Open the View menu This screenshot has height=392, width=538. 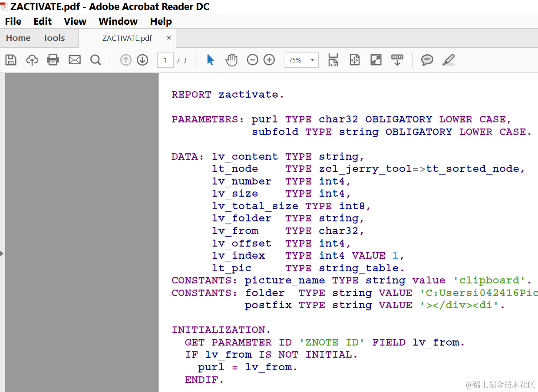click(75, 21)
